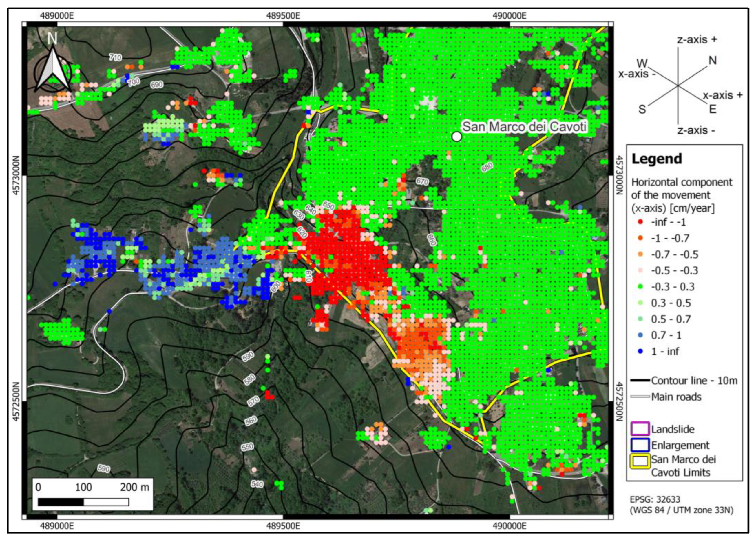The width and height of the screenshot is (756, 540).
Task: Click the yellow San Marco limits legend box
Action: 640,461
